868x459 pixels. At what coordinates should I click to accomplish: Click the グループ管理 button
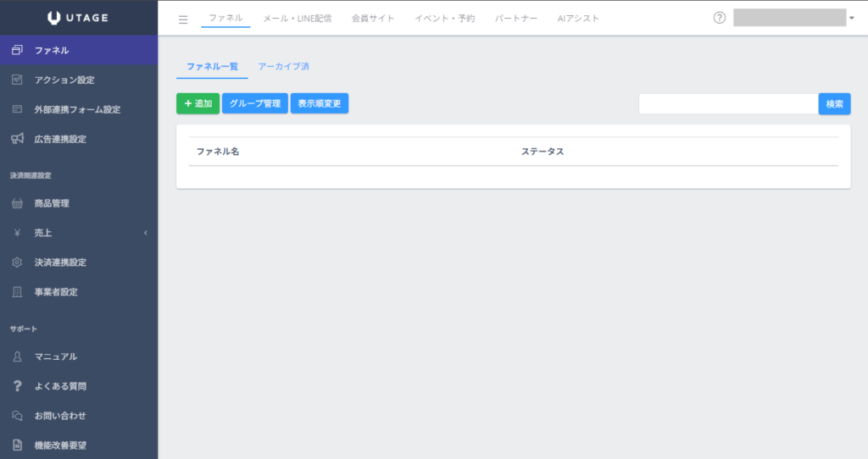click(255, 103)
